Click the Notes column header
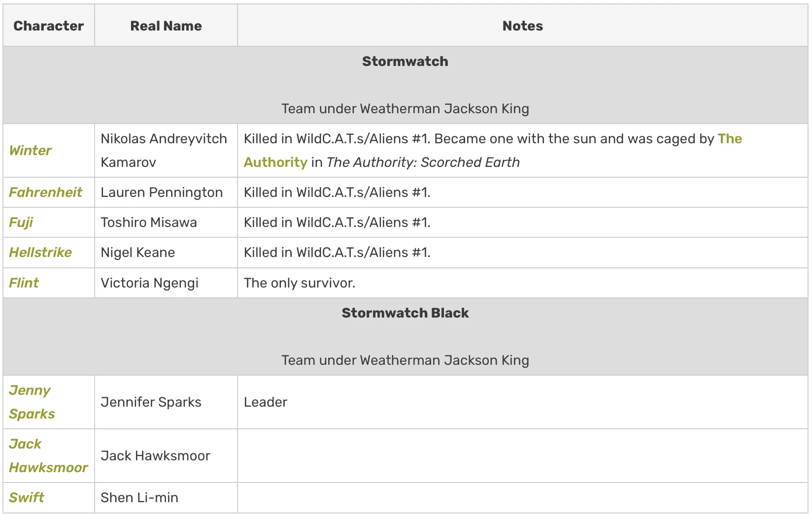The width and height of the screenshot is (812, 514). tap(522, 26)
